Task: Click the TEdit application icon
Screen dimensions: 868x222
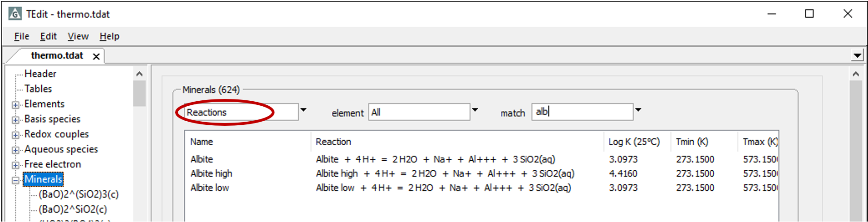Action: pos(15,14)
